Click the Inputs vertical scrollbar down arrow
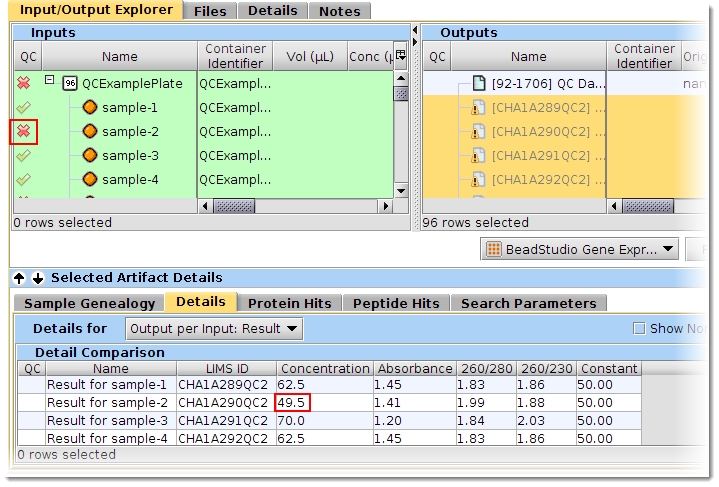This screenshot has width=719, height=487. click(401, 191)
